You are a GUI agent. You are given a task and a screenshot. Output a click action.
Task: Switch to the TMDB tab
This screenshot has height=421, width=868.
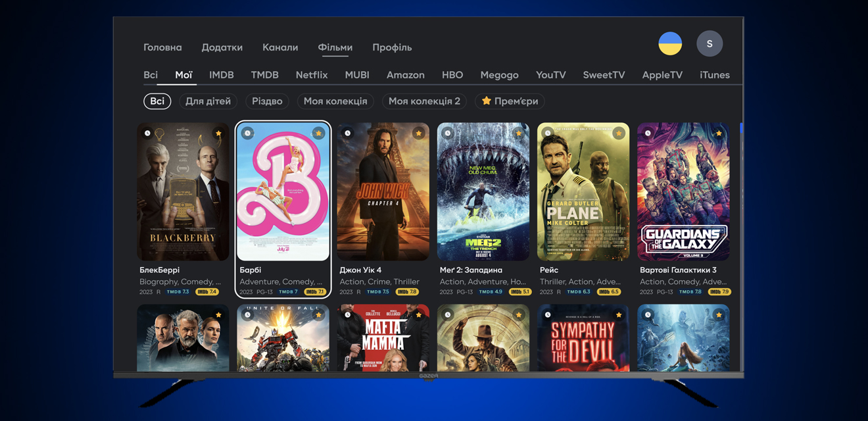[x=265, y=75]
